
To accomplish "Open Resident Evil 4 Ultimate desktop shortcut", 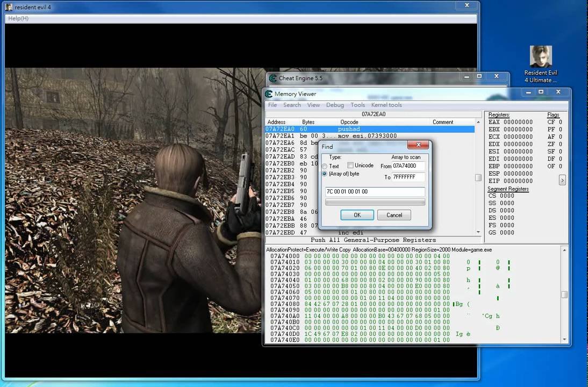I will 540,64.
